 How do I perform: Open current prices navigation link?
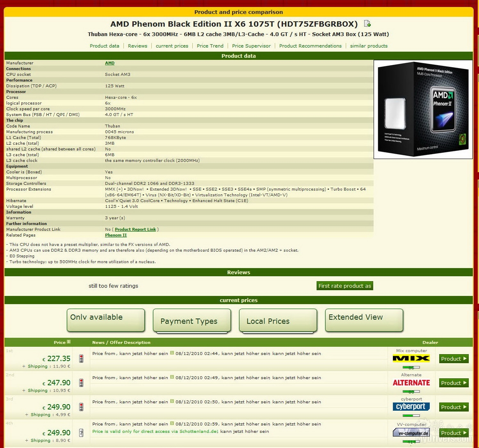(x=172, y=46)
